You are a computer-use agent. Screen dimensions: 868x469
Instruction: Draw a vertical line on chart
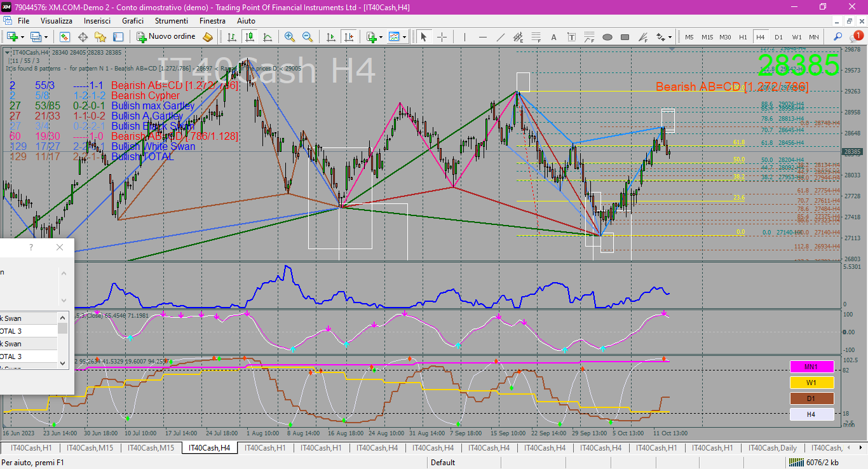[465, 37]
